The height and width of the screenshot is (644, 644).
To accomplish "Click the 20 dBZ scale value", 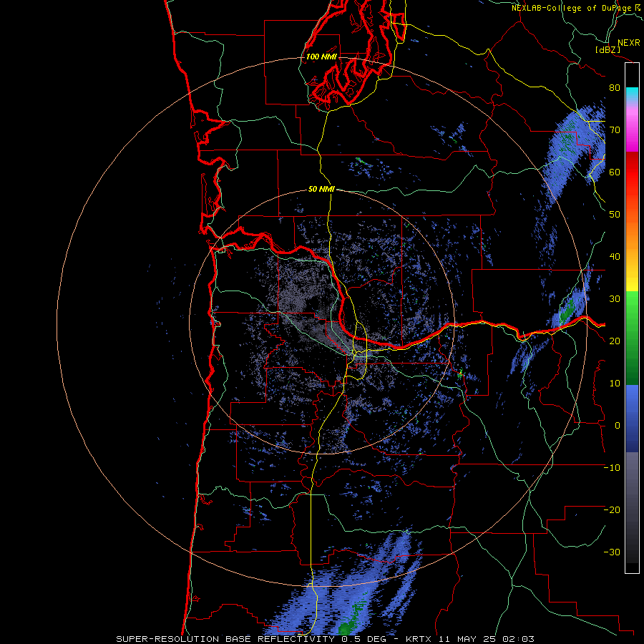I will (615, 341).
